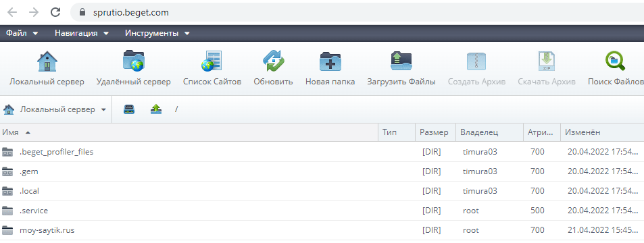Open the Инструменты menu
Viewport: 644px width, 243px height.
click(157, 33)
